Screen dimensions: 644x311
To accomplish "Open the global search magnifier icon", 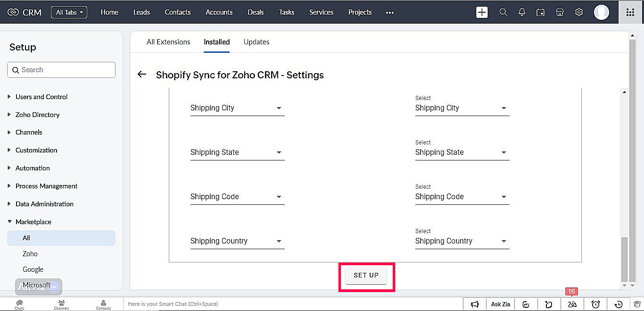I will [x=503, y=12].
